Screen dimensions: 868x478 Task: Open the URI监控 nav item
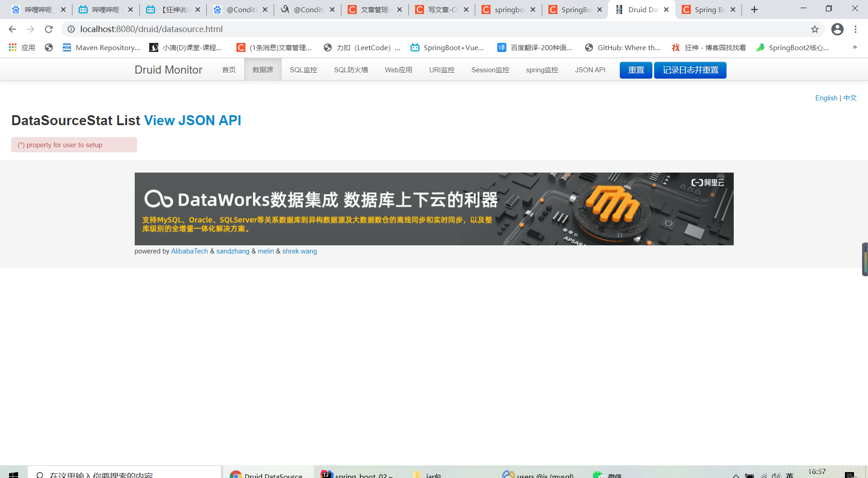click(442, 70)
